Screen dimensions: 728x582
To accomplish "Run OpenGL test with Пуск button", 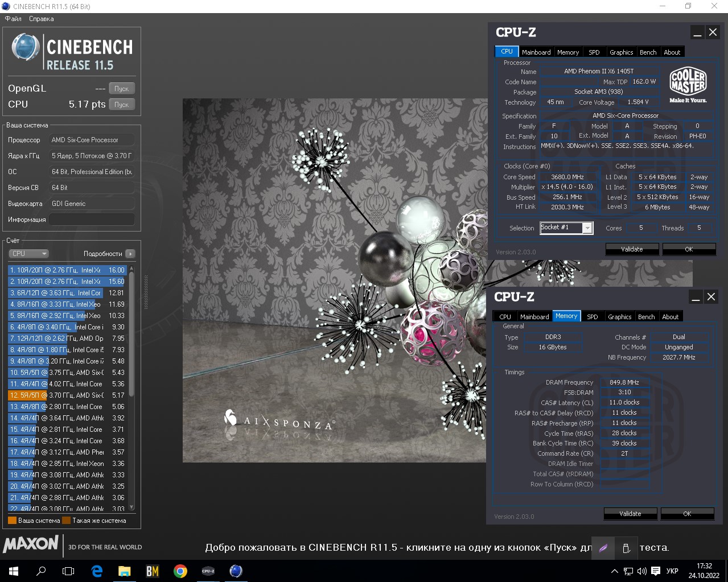I will pos(122,88).
